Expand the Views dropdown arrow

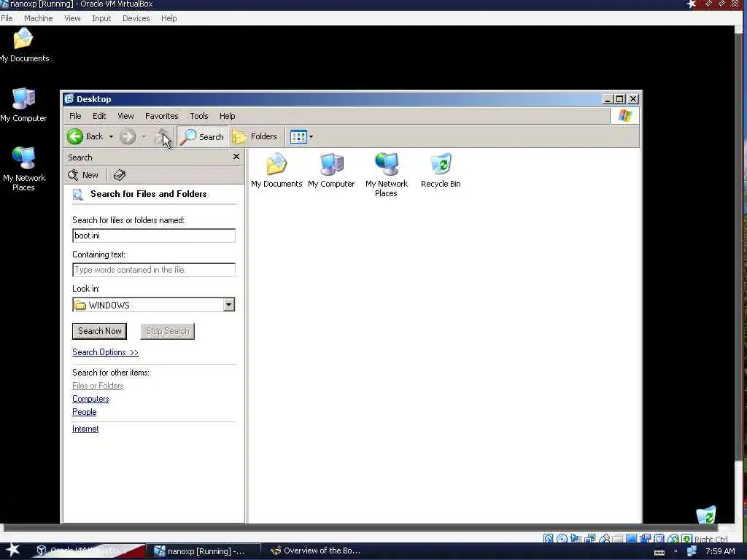click(311, 136)
